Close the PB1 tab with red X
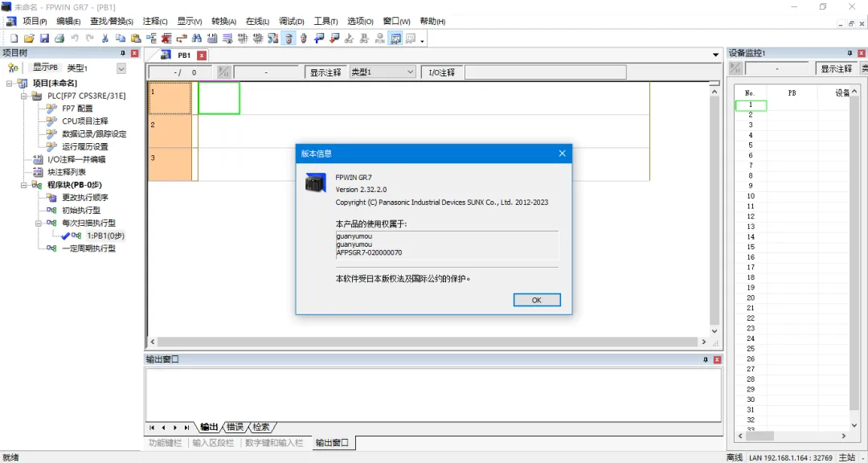Viewport: 868px width, 463px height. 202,55
